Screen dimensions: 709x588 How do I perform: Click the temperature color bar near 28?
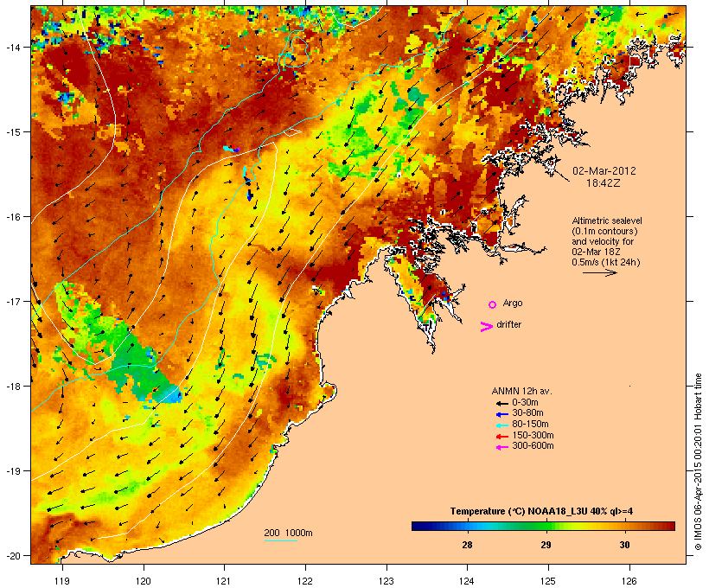468,526
